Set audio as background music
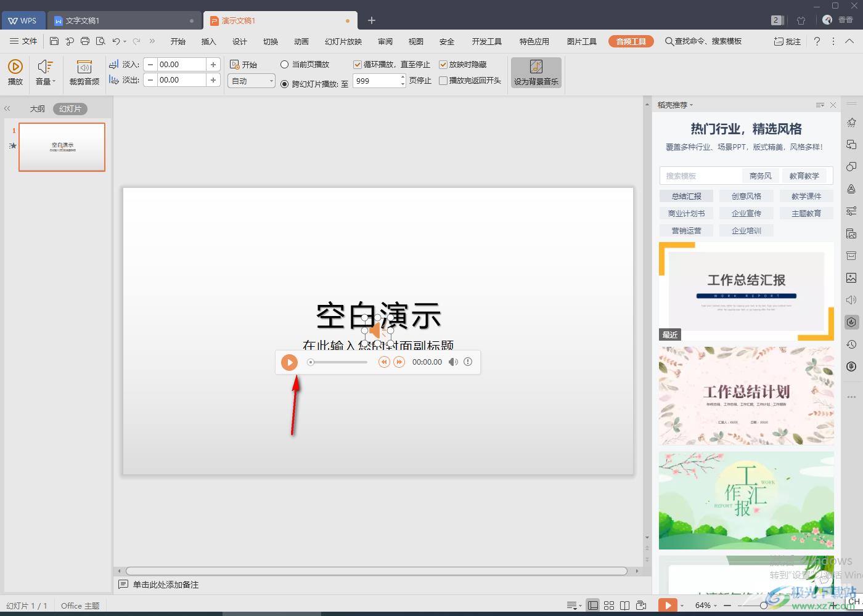 click(x=536, y=73)
